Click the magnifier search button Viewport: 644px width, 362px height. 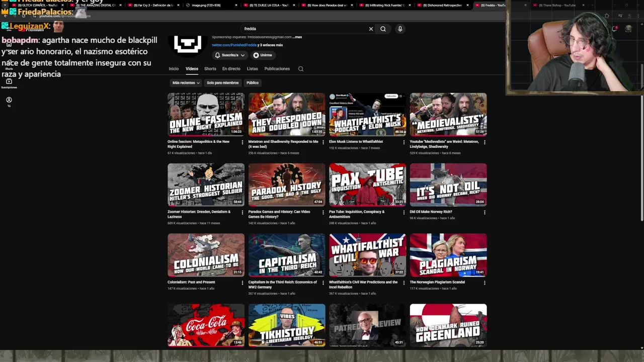tap(383, 29)
